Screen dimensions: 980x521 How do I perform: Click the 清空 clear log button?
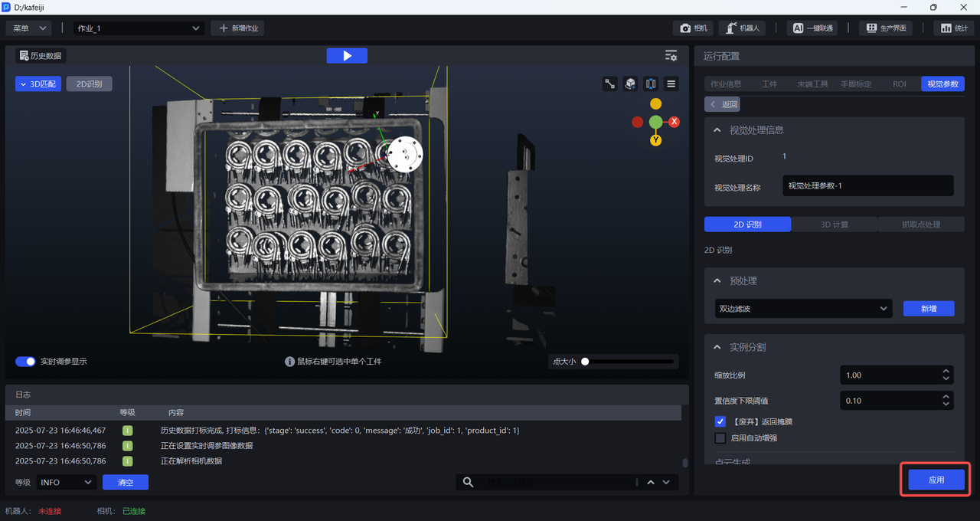point(125,483)
